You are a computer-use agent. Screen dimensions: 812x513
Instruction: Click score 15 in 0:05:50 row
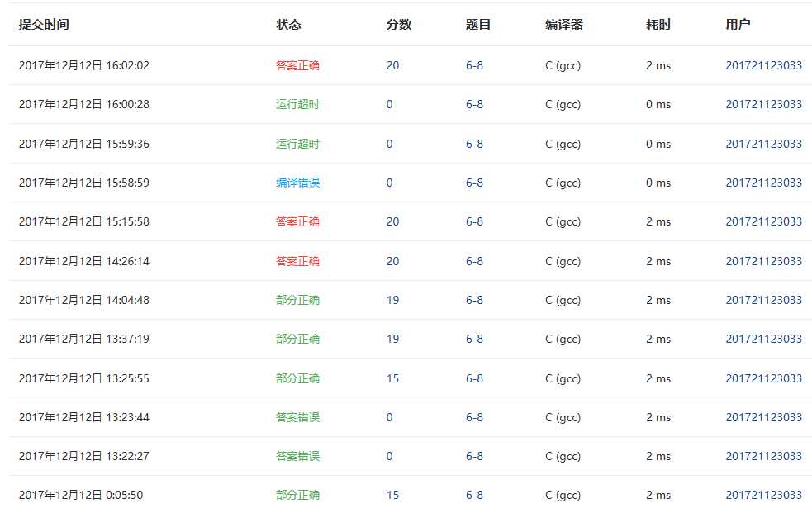(392, 495)
